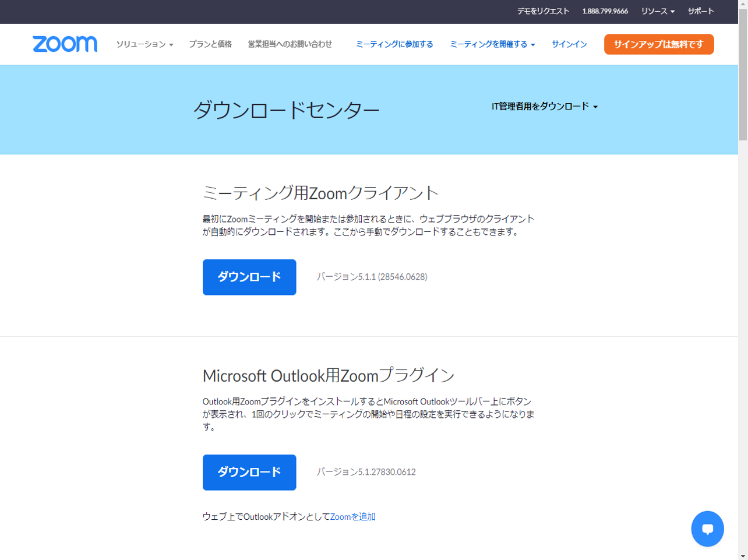748x560 pixels.
Task: Expand the ソリューション menu
Action: [144, 44]
